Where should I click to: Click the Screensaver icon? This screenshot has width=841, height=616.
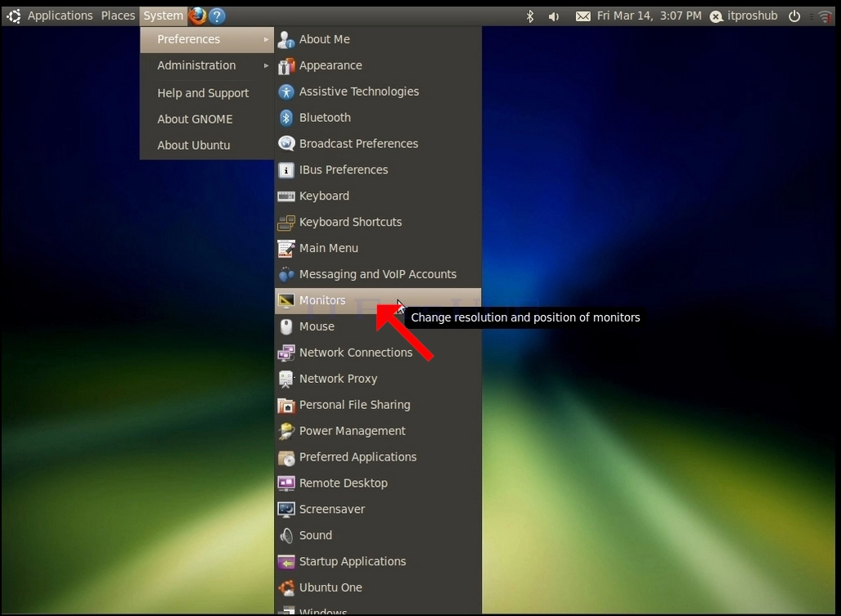click(286, 510)
